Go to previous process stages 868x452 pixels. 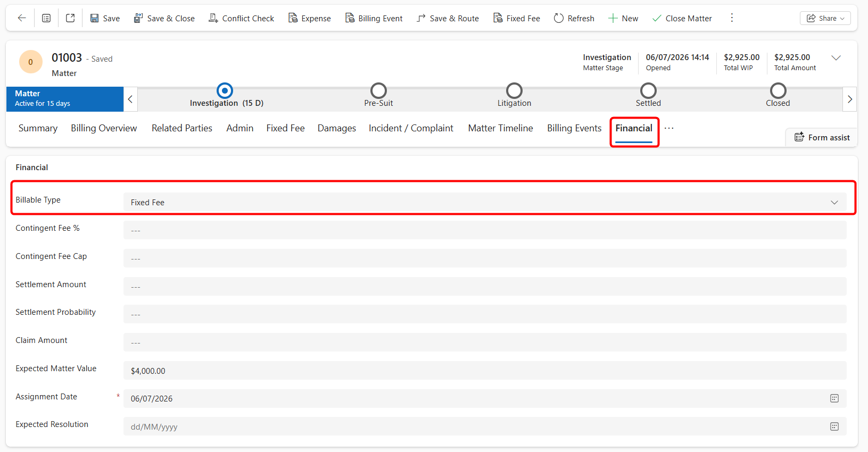130,99
